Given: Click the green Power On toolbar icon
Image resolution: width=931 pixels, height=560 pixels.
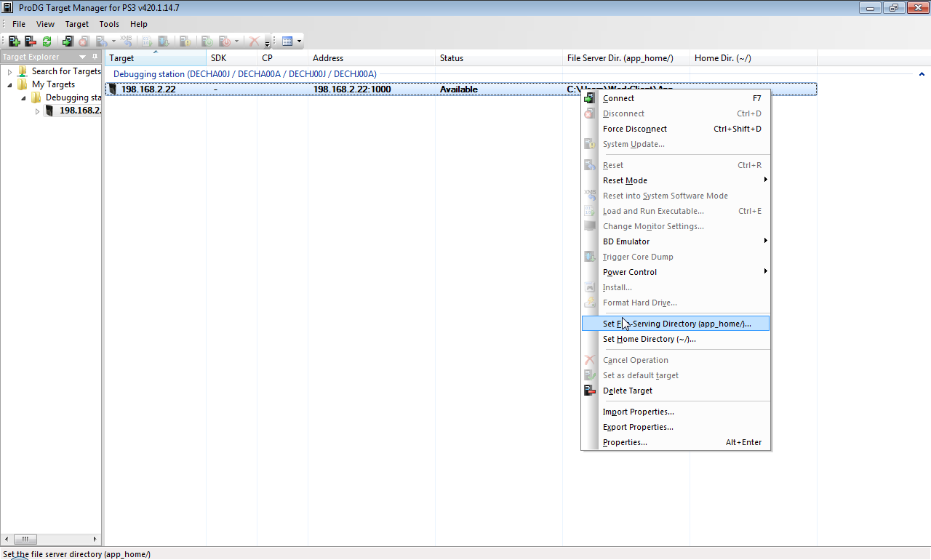Looking at the screenshot, I should click(207, 41).
